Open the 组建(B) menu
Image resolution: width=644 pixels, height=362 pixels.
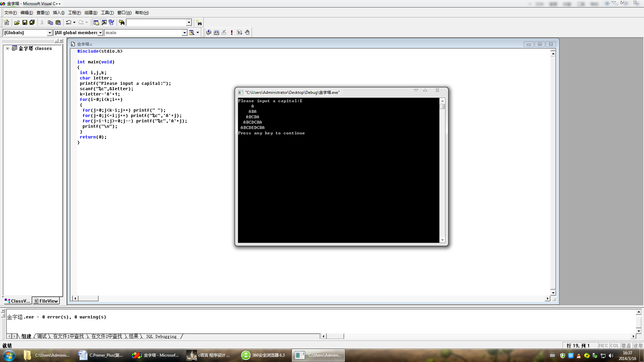pyautogui.click(x=91, y=13)
